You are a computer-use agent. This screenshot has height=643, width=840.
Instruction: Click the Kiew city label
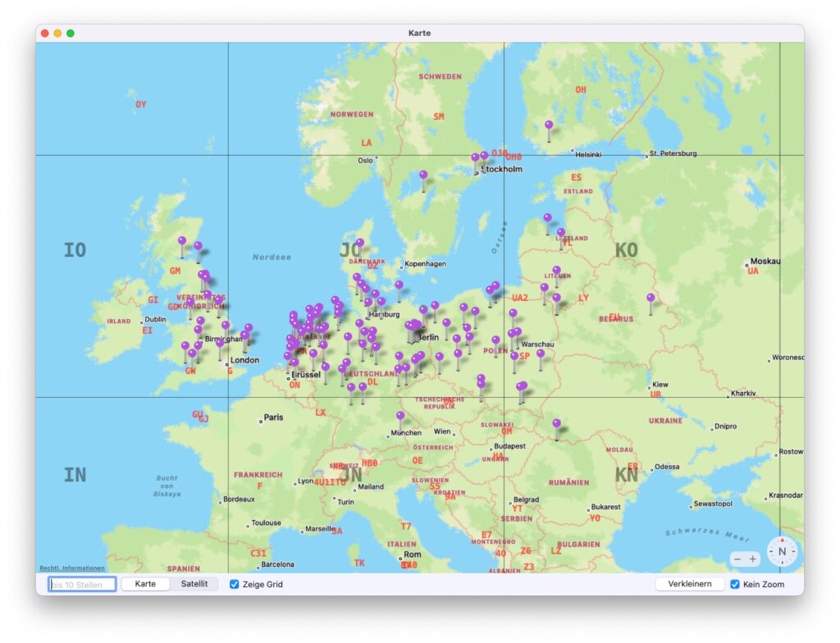click(660, 384)
